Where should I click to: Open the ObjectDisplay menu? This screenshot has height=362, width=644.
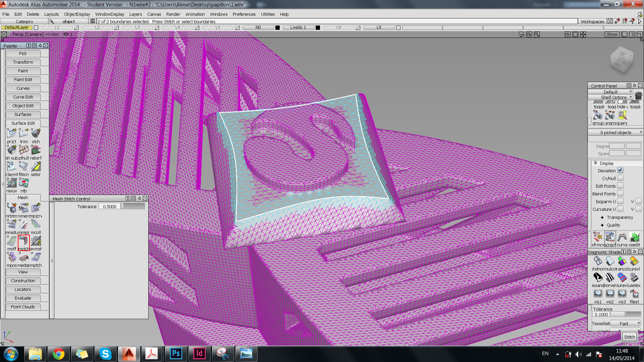pos(77,14)
